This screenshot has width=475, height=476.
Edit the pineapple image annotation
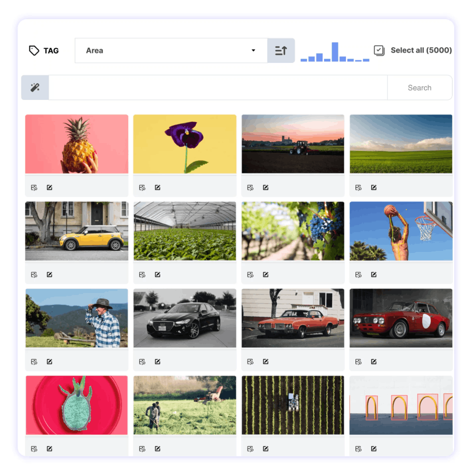(x=50, y=188)
